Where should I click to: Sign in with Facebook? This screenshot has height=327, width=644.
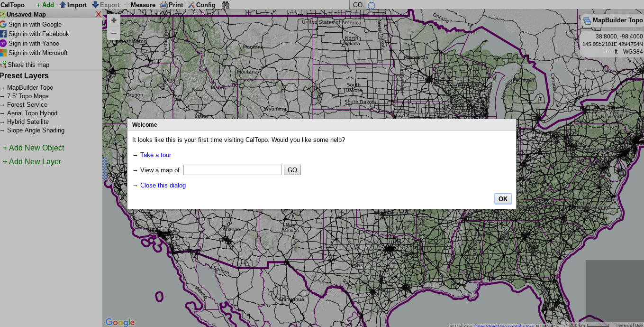point(38,34)
